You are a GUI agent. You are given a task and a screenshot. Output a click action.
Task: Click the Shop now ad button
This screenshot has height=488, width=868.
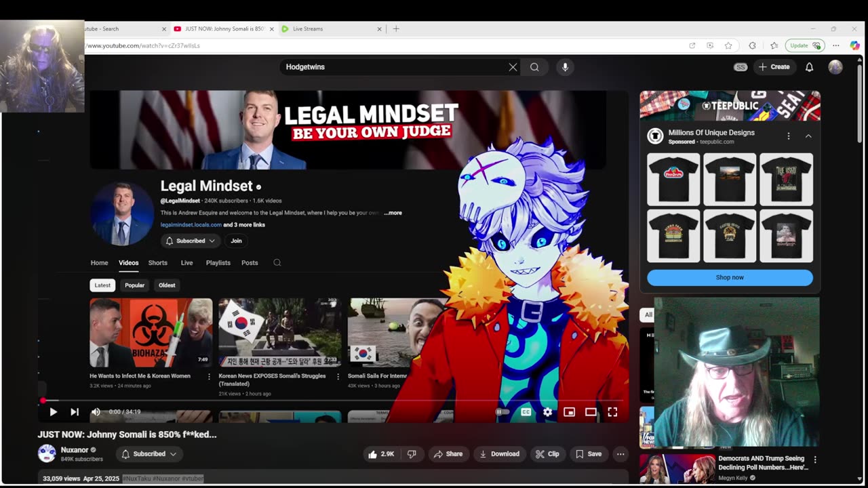[730, 277]
